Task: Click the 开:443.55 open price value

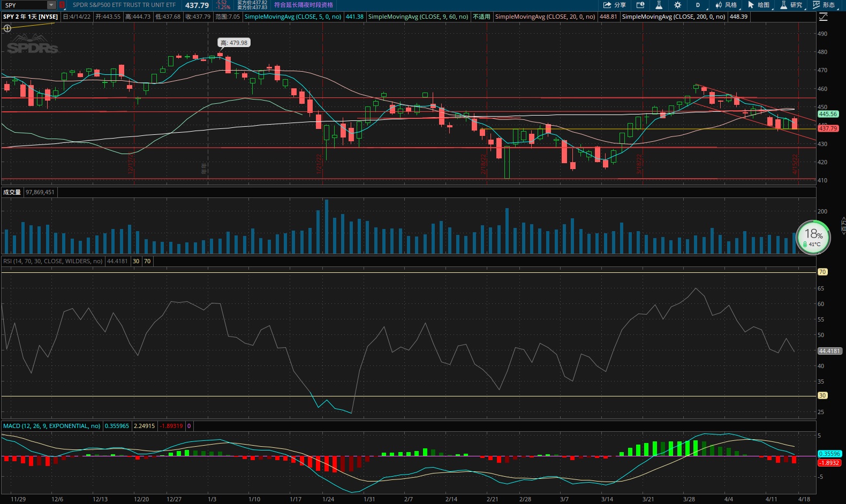Action: (108, 17)
